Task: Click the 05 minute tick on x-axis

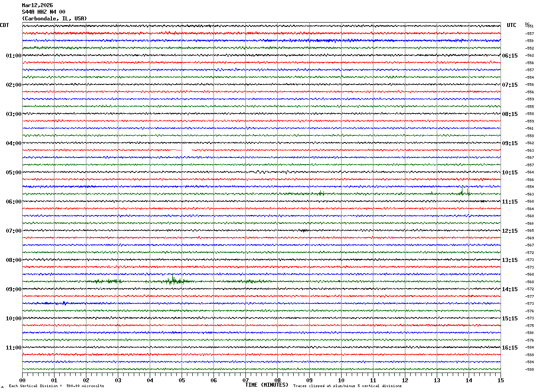Action: point(182,380)
